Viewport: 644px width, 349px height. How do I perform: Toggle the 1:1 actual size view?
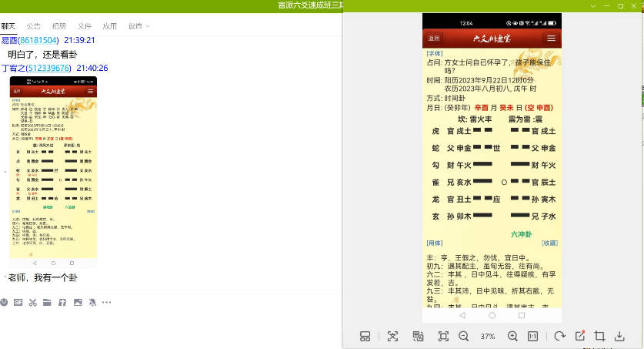click(x=532, y=336)
